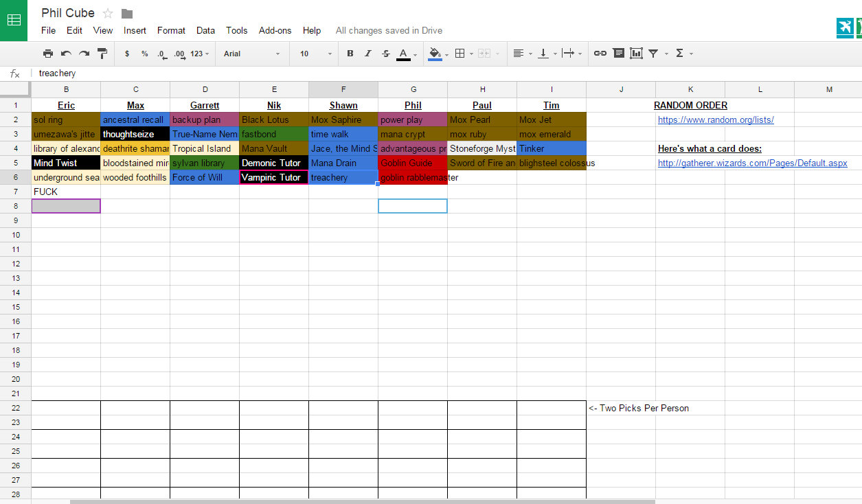This screenshot has width=862, height=504.
Task: Open the Edit menu
Action: tap(74, 30)
